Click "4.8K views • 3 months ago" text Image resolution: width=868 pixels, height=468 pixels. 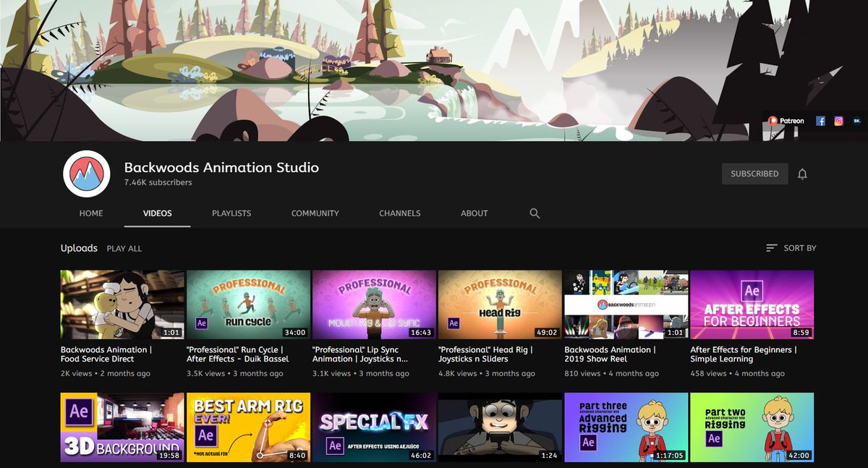point(487,374)
